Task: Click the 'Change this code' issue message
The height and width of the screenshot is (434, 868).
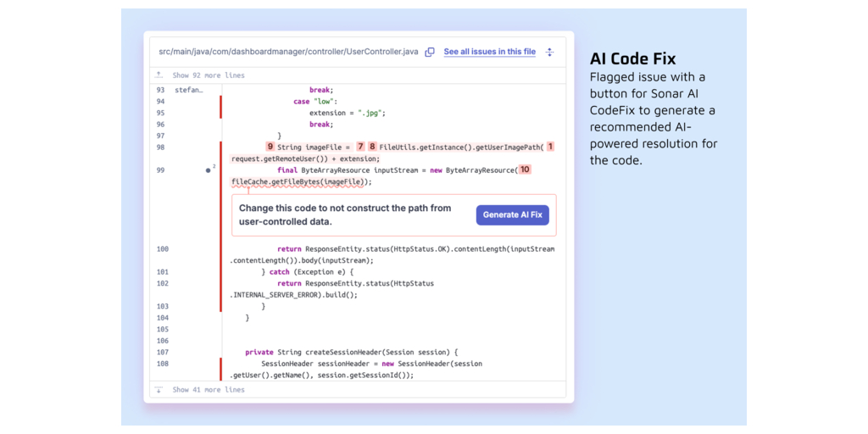Action: (x=344, y=214)
